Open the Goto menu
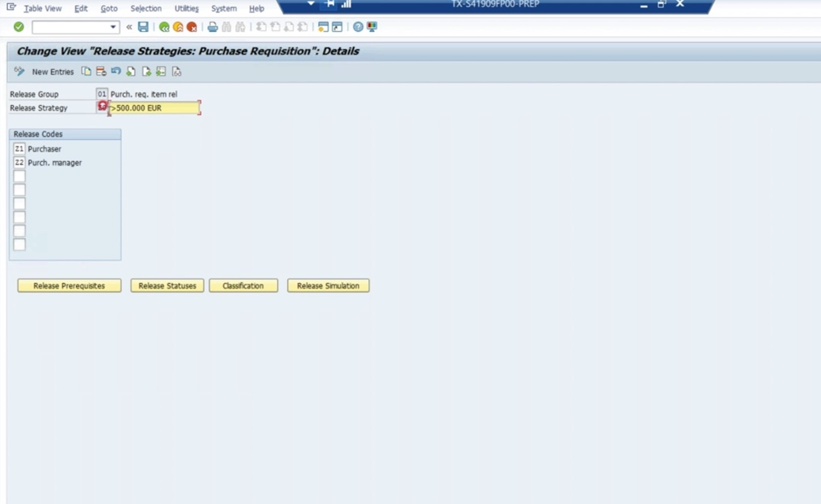This screenshot has height=504, width=821. [109, 9]
